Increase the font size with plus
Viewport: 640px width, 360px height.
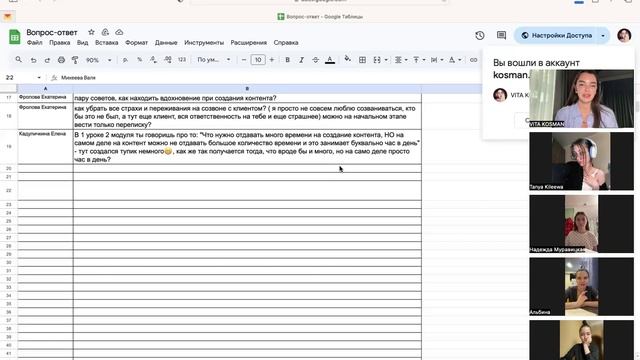point(272,60)
